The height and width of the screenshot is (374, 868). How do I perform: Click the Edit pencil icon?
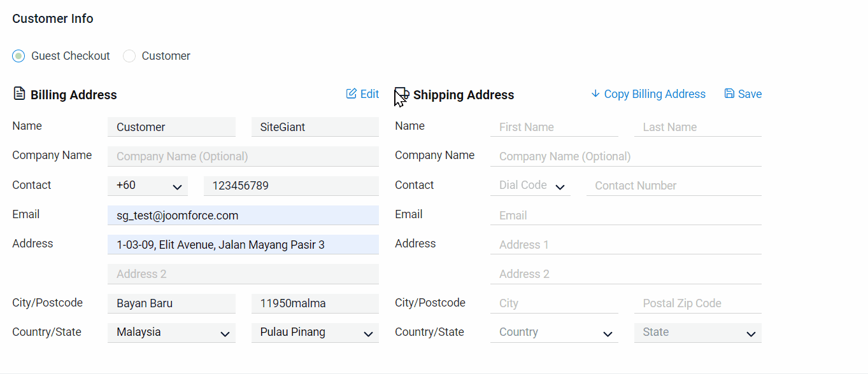[352, 94]
